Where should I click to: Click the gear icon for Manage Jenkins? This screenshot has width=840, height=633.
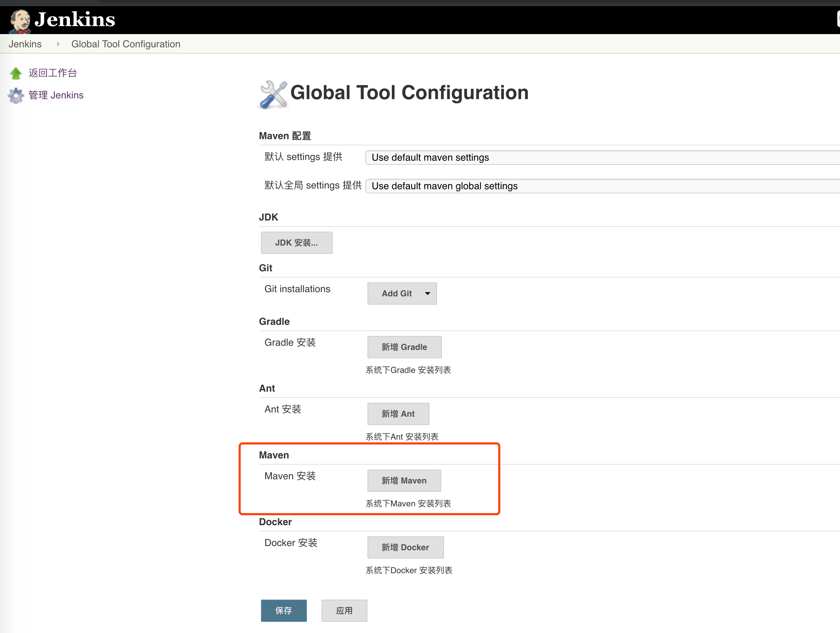point(16,96)
